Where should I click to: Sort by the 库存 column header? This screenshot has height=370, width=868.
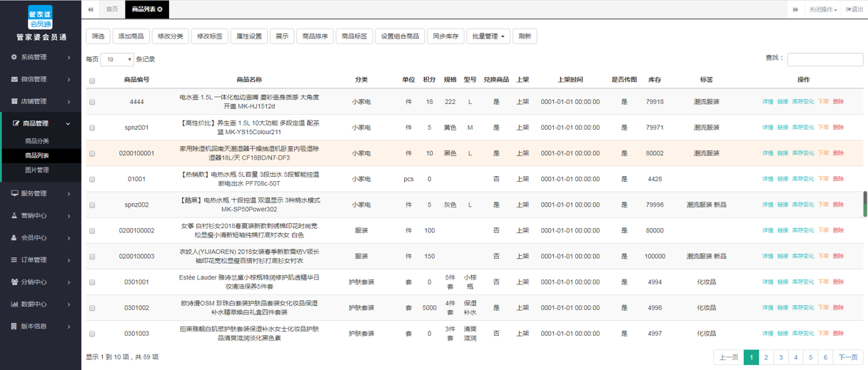click(x=655, y=80)
